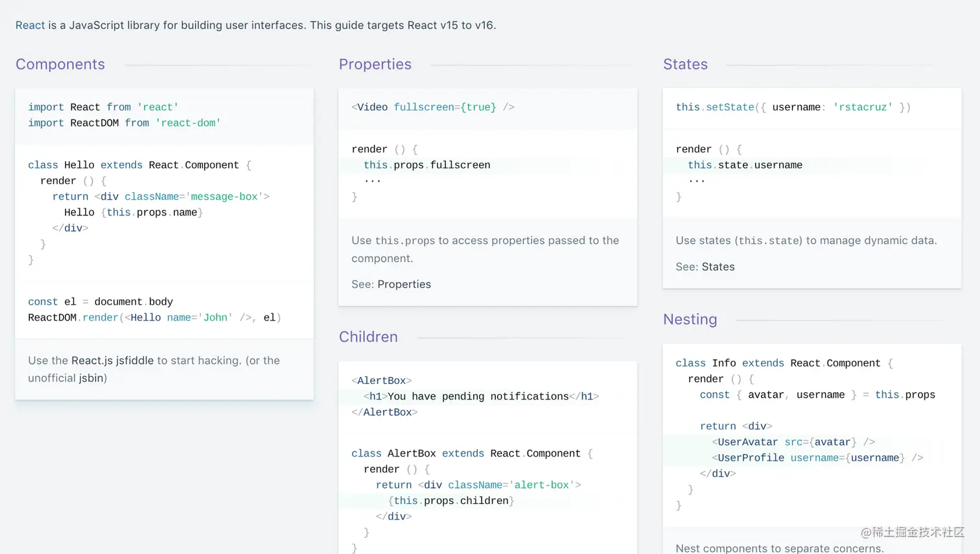Open the React.js jsfiddle link
Viewport: 980px width, 554px height.
point(113,360)
